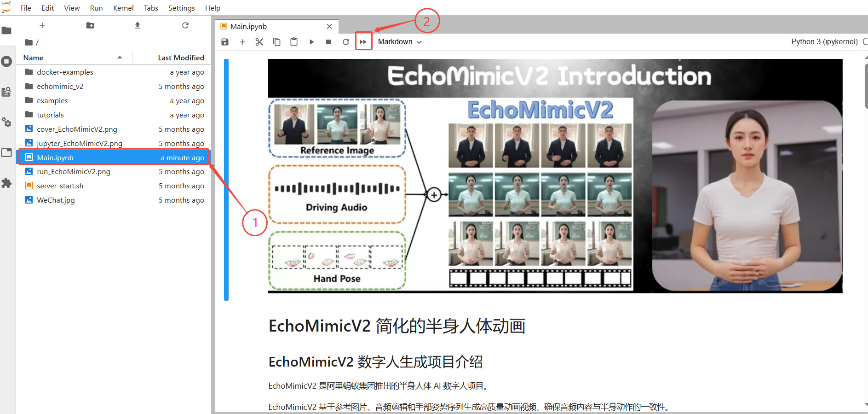The width and height of the screenshot is (868, 414).
Task: Select Main.ipynb in file list
Action: pyautogui.click(x=114, y=157)
